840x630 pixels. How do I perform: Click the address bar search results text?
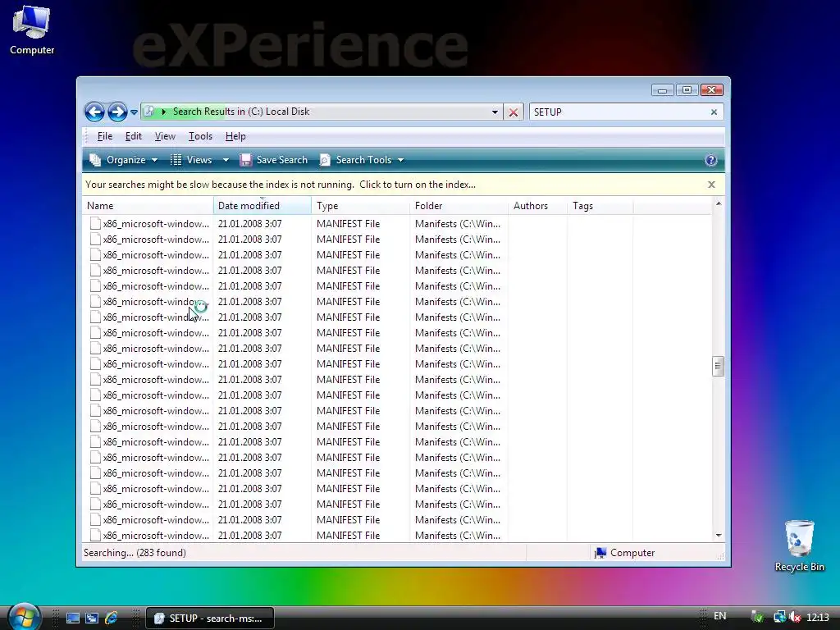coord(241,112)
